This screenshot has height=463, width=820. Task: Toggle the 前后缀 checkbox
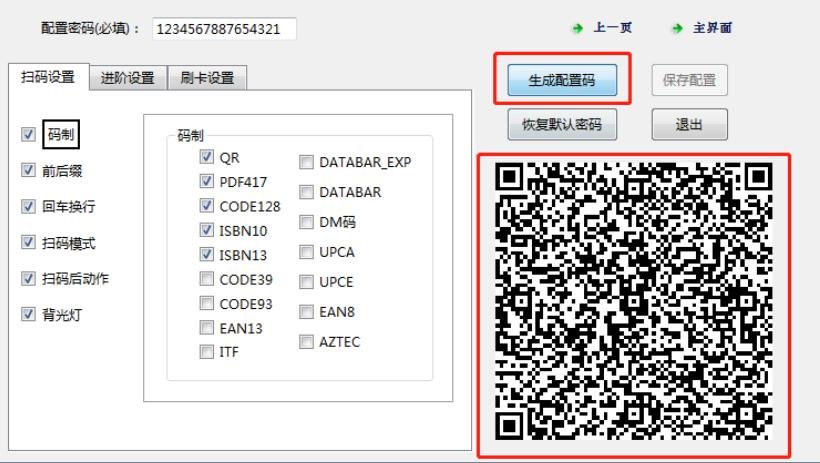tap(28, 170)
